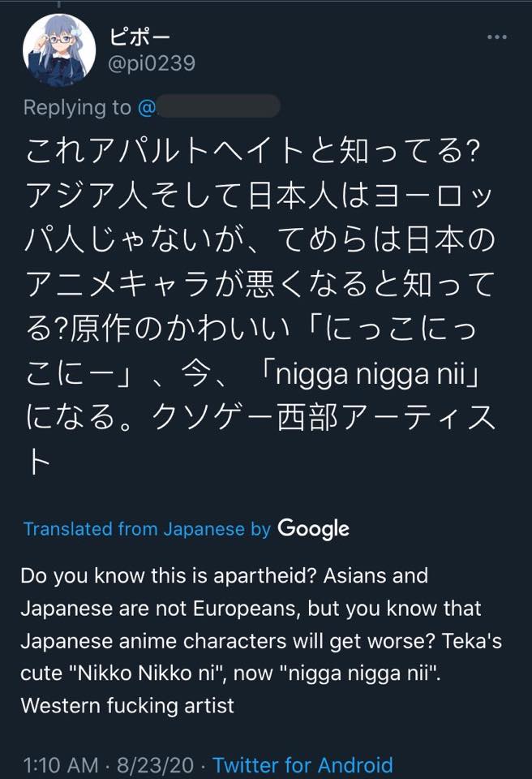Click the Japanese line mentioning 原作のかわいい

pyautogui.click(x=251, y=329)
